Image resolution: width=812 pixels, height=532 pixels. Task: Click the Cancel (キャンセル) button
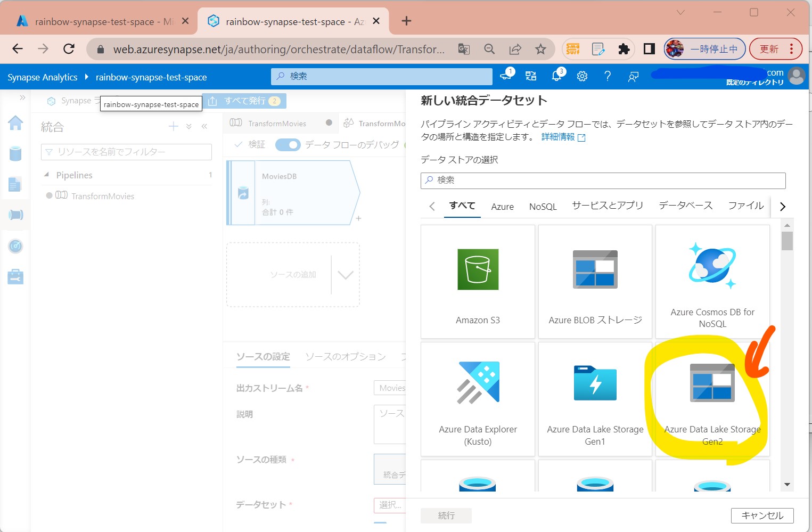click(x=762, y=515)
